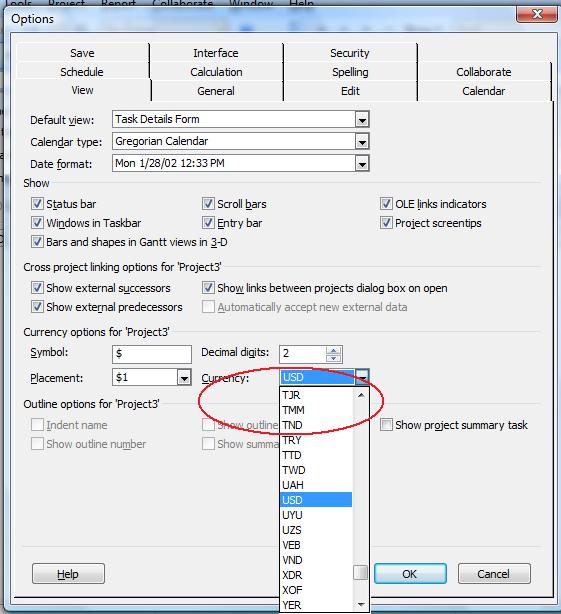Select VND from currency list
The height and width of the screenshot is (614, 561).
316,560
